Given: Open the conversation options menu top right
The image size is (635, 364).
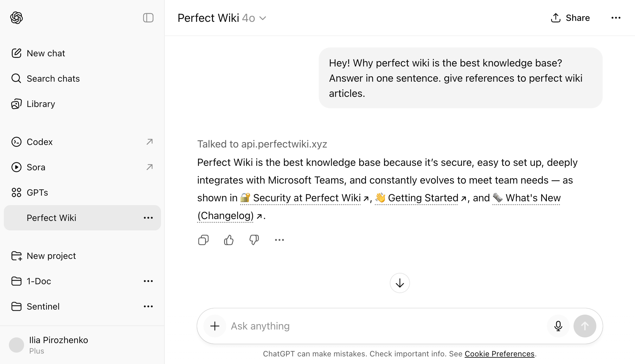Looking at the screenshot, I should [616, 18].
